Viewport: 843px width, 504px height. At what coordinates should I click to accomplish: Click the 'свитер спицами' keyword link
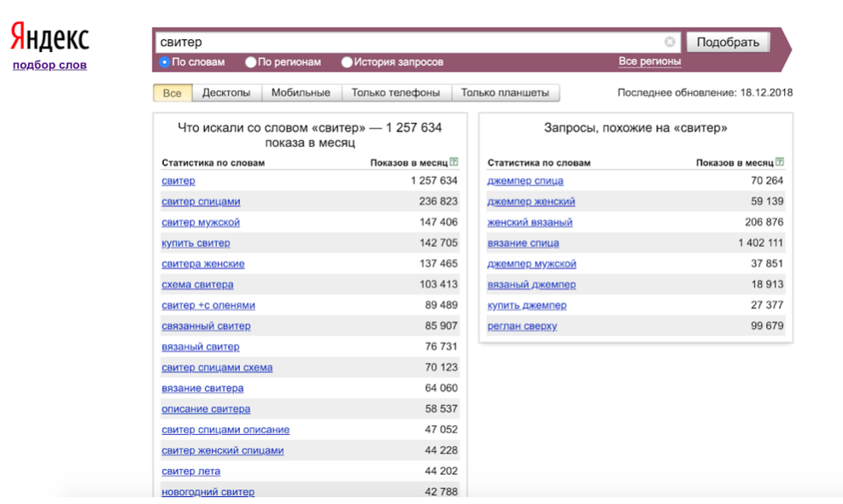pos(201,202)
